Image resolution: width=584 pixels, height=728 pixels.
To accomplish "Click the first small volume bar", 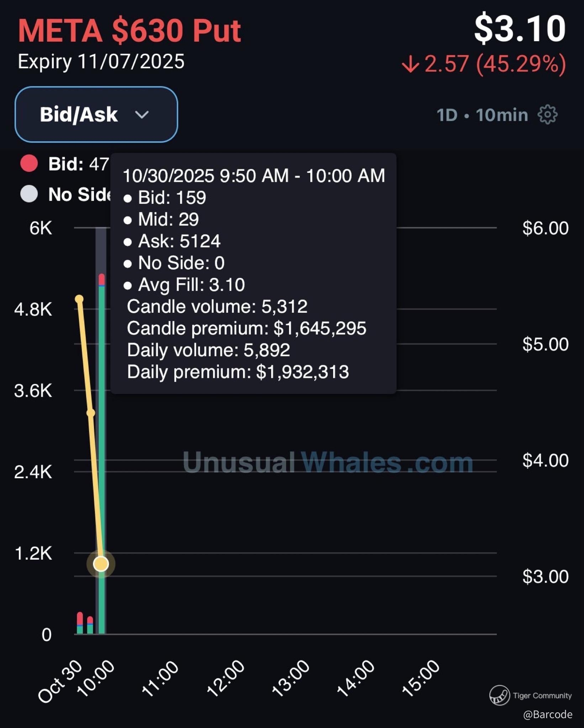I will 80,623.
